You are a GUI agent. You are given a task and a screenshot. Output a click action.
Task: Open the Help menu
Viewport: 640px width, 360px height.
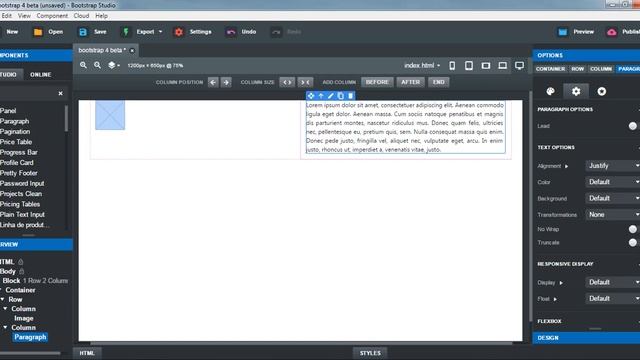(101, 16)
